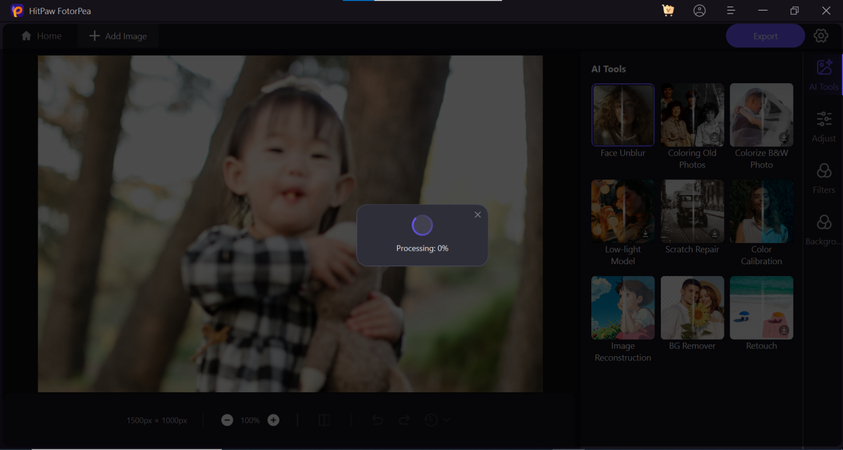This screenshot has height=450, width=843.
Task: Zoom out with the minus button
Action: click(x=227, y=420)
